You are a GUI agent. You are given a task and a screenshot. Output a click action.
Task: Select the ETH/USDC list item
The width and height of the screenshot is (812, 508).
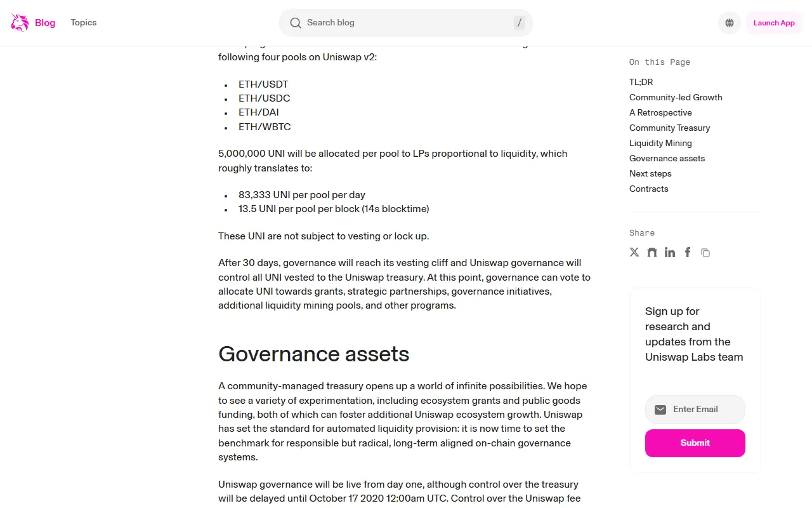pyautogui.click(x=265, y=98)
